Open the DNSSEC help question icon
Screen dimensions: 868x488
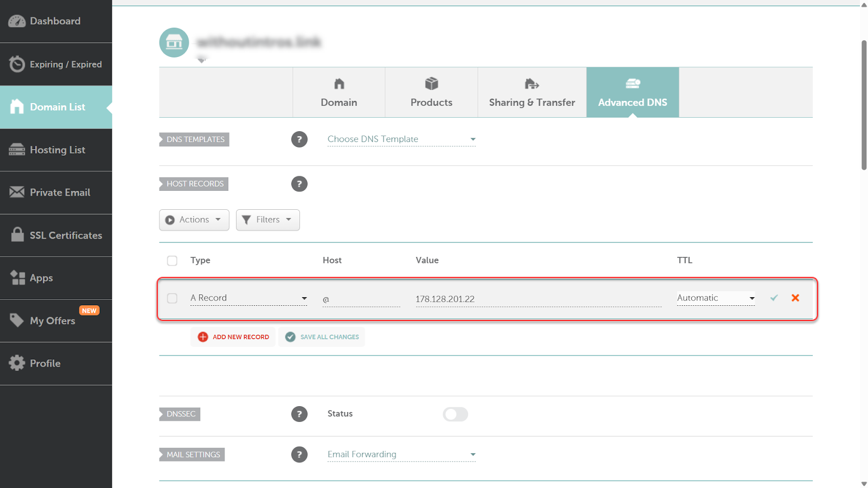tap(299, 414)
